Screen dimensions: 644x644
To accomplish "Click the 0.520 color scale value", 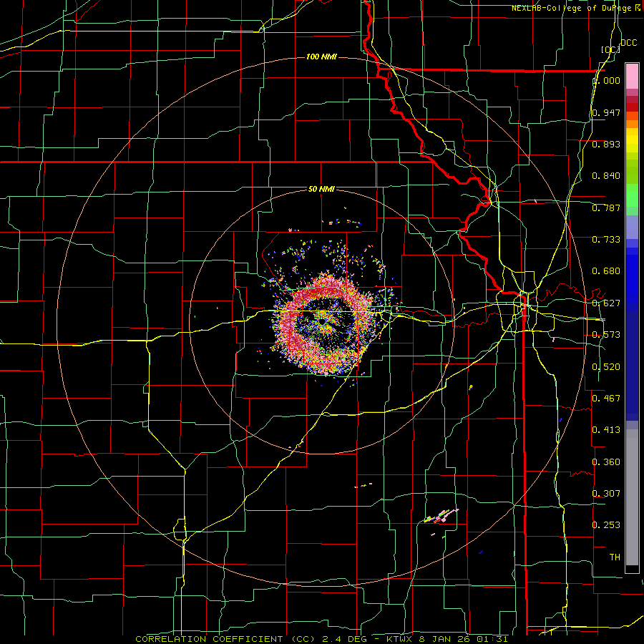I will [x=606, y=367].
